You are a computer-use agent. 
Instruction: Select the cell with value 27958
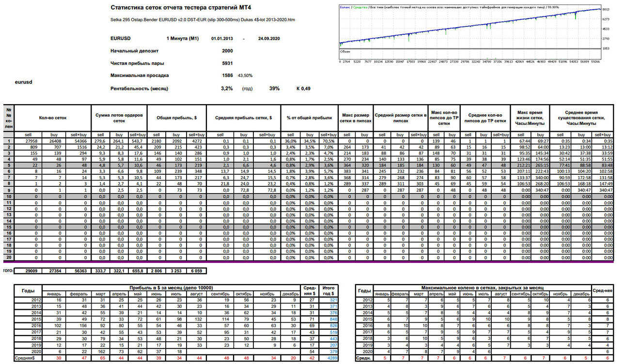click(28, 141)
